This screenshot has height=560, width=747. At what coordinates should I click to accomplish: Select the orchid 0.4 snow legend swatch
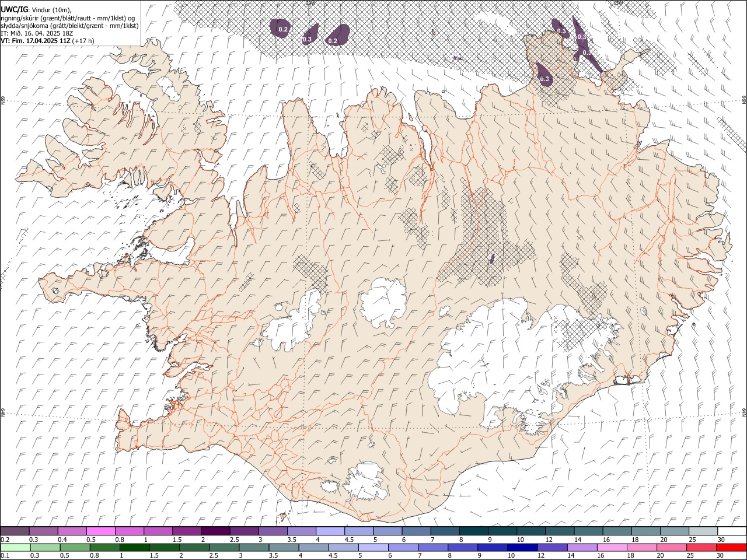72,531
